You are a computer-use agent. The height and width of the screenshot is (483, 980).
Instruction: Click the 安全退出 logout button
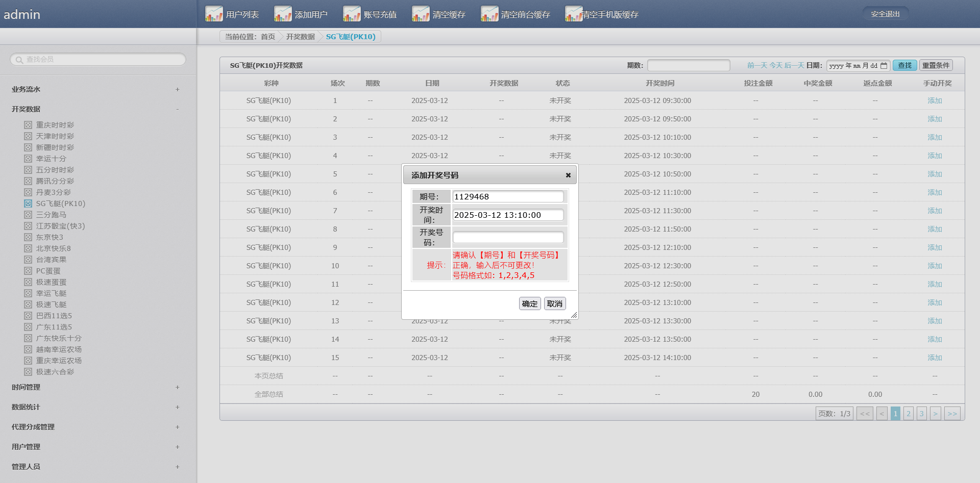coord(885,14)
